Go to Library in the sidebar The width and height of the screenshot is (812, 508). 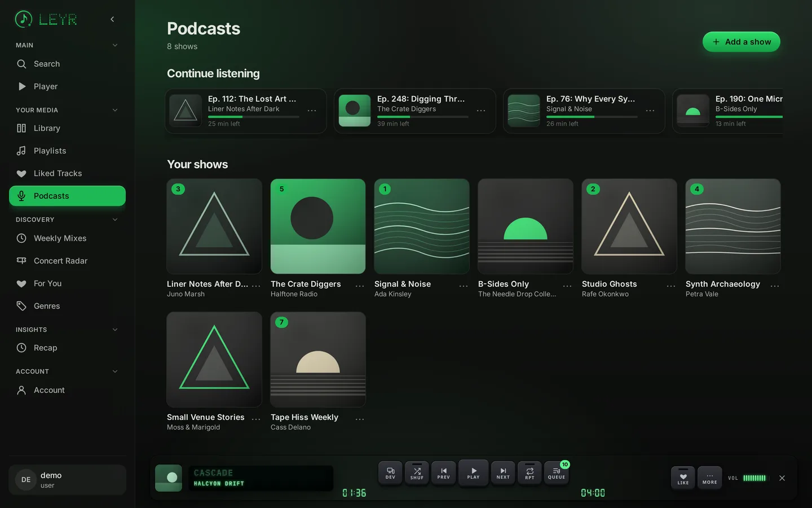tap(67, 128)
